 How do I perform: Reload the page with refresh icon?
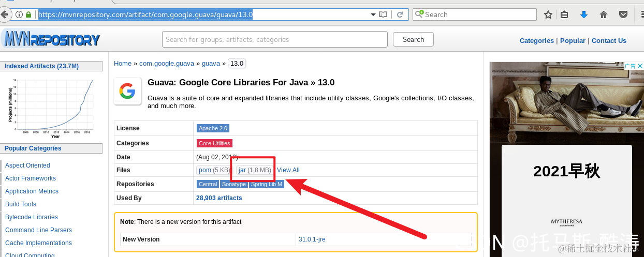coord(400,14)
